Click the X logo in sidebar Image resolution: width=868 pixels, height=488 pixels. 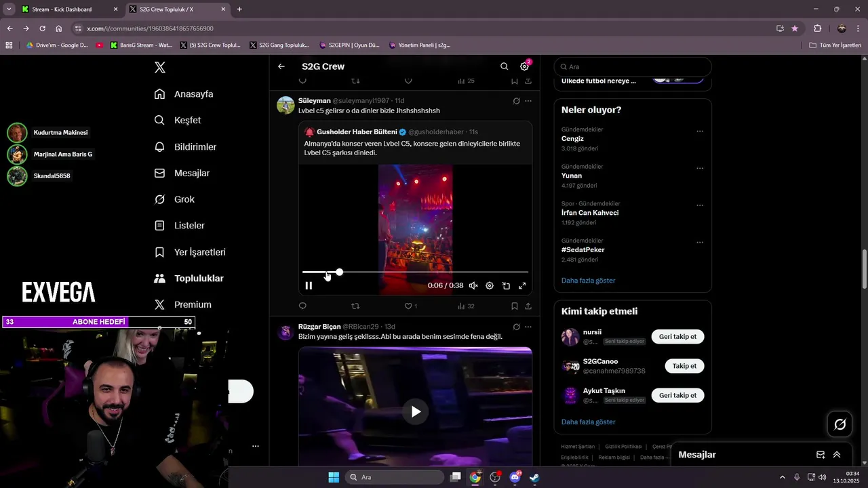coord(160,67)
